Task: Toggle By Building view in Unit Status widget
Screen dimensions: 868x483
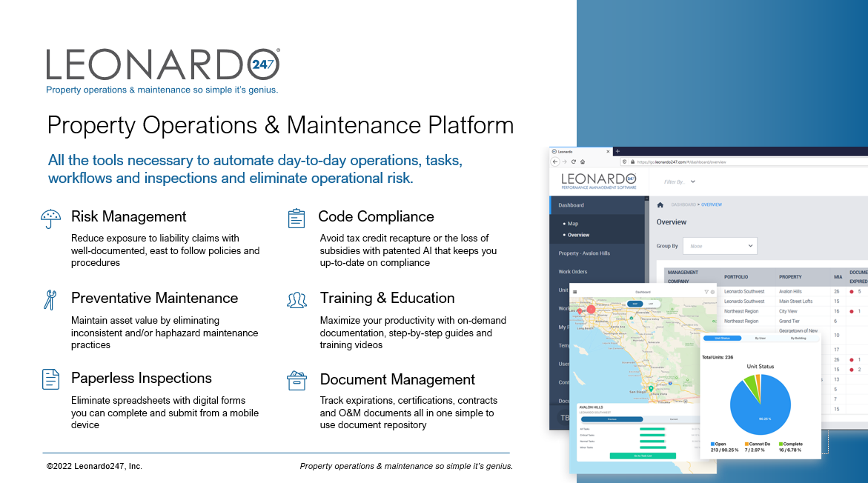Action: (798, 339)
